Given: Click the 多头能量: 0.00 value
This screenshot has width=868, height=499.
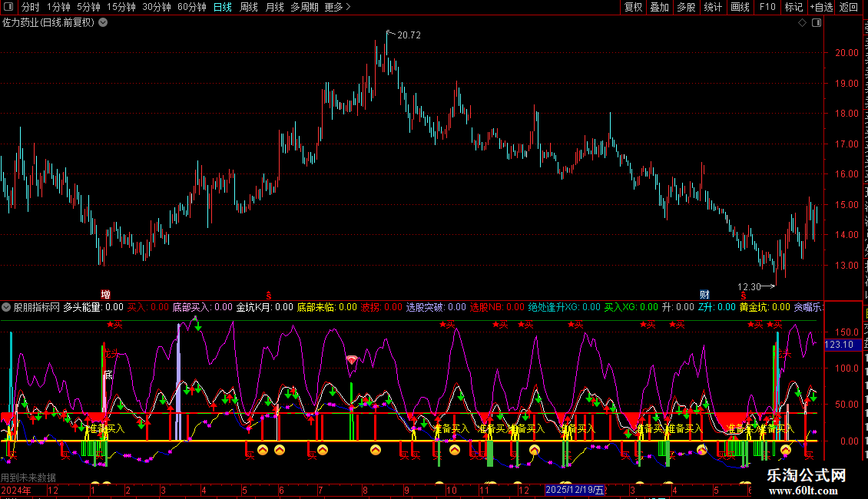Looking at the screenshot, I should click(93, 307).
